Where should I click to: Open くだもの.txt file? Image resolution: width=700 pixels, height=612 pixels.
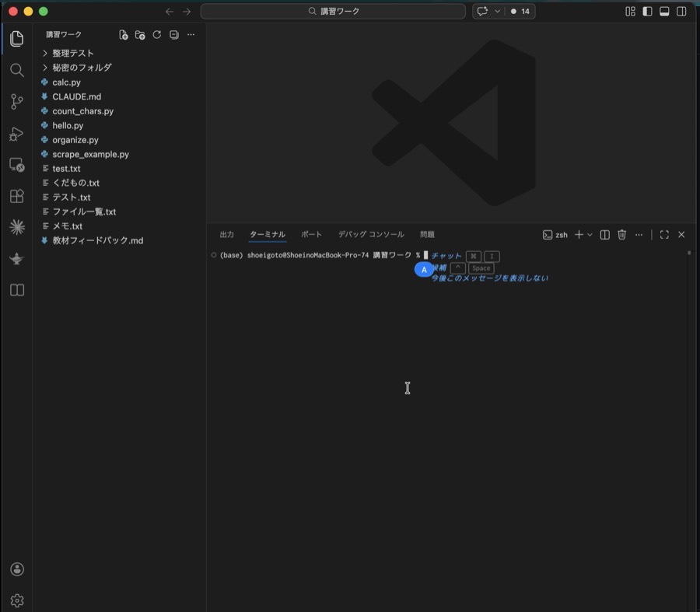[x=119, y=183]
